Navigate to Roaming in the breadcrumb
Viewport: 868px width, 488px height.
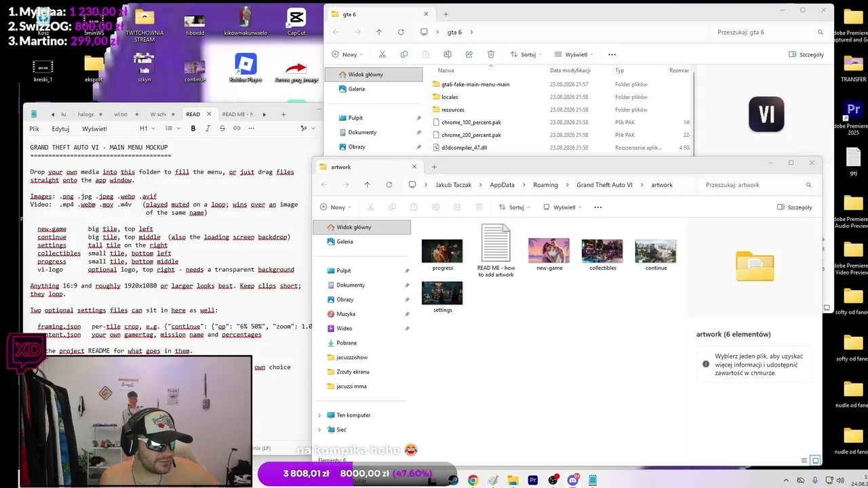click(545, 185)
